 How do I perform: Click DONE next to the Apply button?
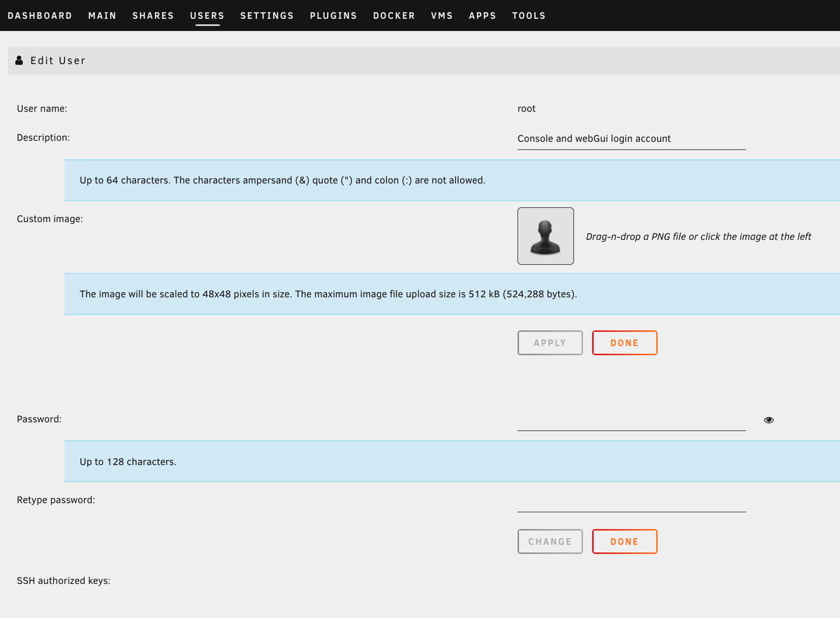[624, 342]
